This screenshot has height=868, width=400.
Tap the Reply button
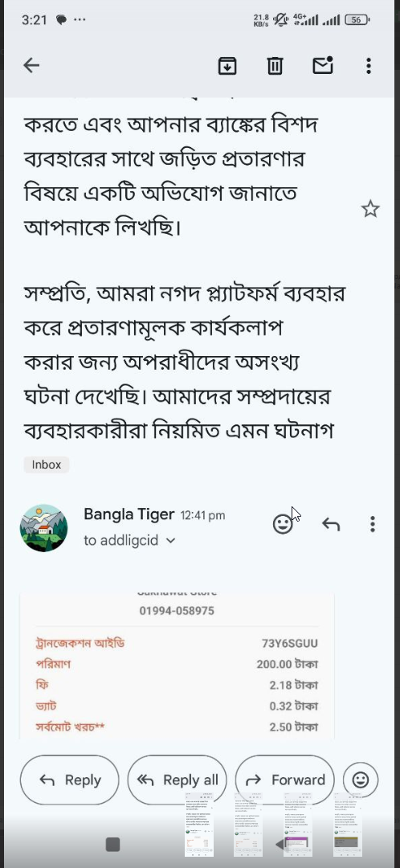(x=70, y=780)
